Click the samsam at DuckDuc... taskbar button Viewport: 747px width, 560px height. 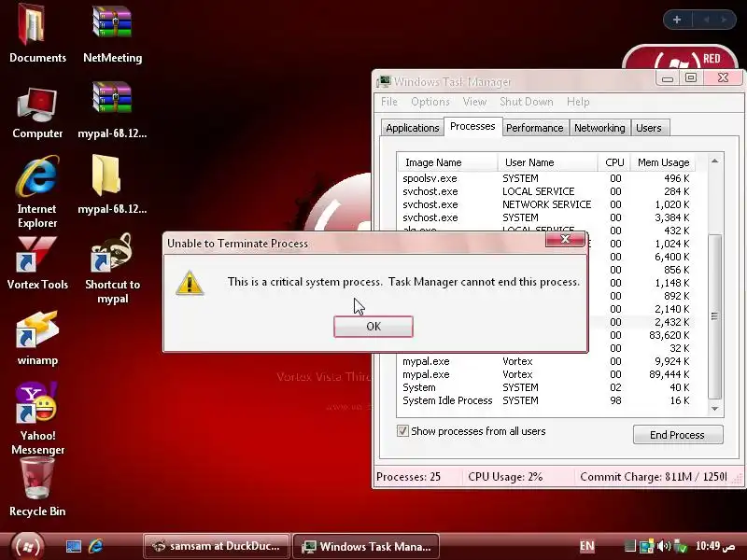[x=217, y=546]
